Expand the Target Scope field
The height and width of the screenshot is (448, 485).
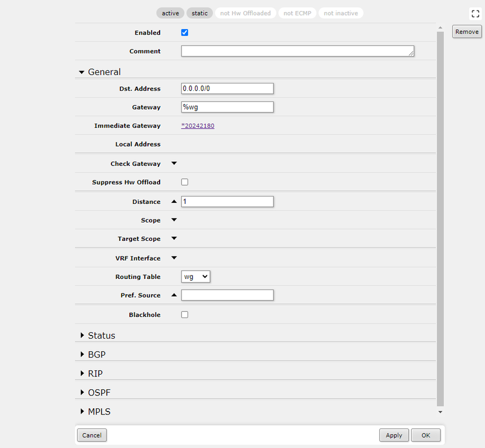tap(174, 239)
